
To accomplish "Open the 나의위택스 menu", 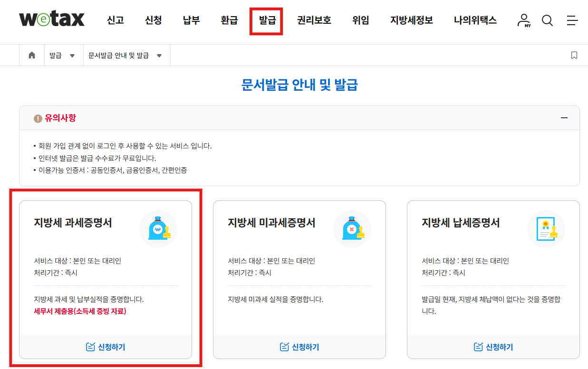I will point(474,21).
